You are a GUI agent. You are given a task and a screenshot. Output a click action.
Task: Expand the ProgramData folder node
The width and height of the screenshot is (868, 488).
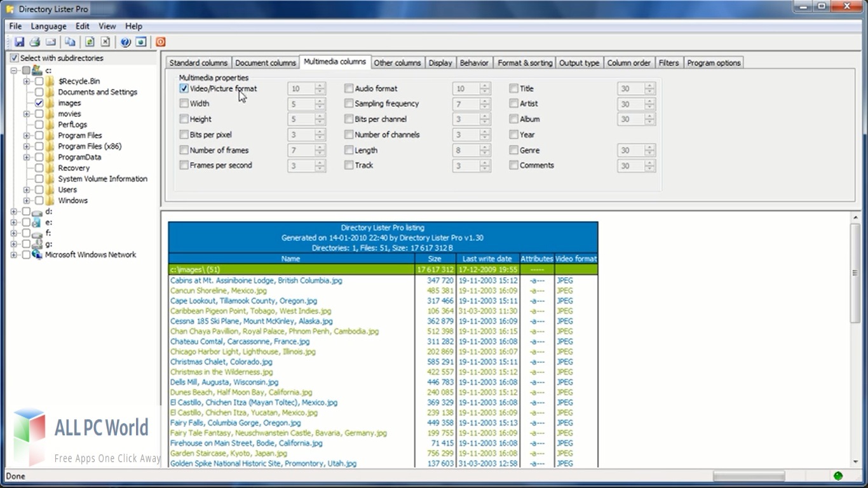[27, 157]
